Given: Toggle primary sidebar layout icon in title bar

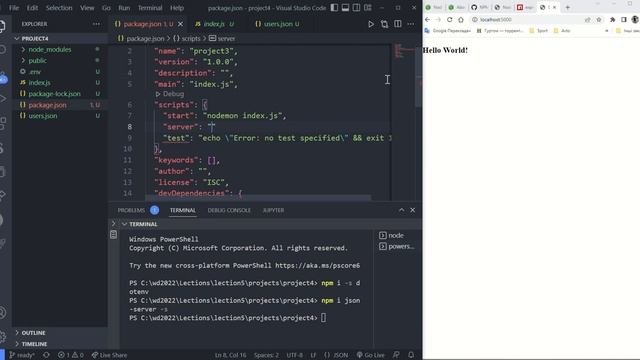Looking at the screenshot, I should (334, 8).
